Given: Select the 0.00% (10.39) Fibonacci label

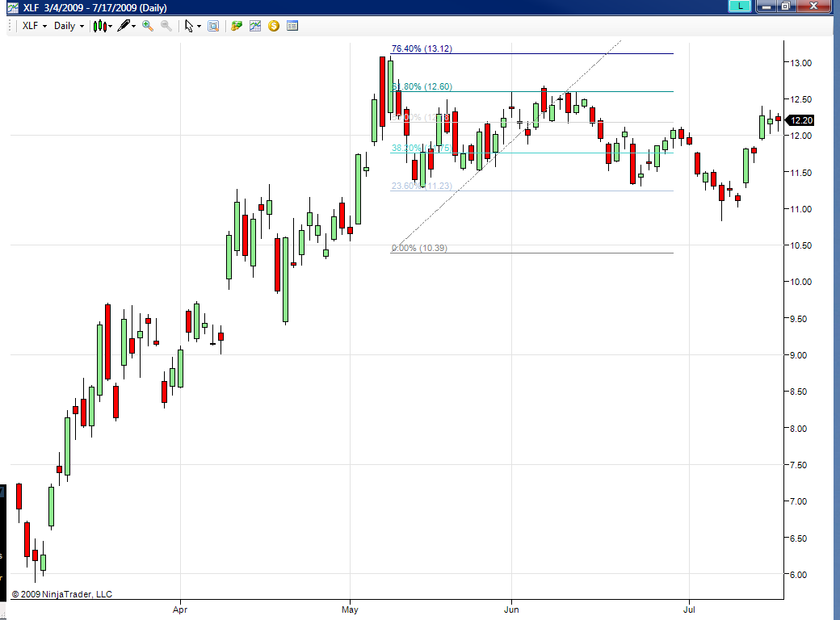Looking at the screenshot, I should pyautogui.click(x=419, y=248).
